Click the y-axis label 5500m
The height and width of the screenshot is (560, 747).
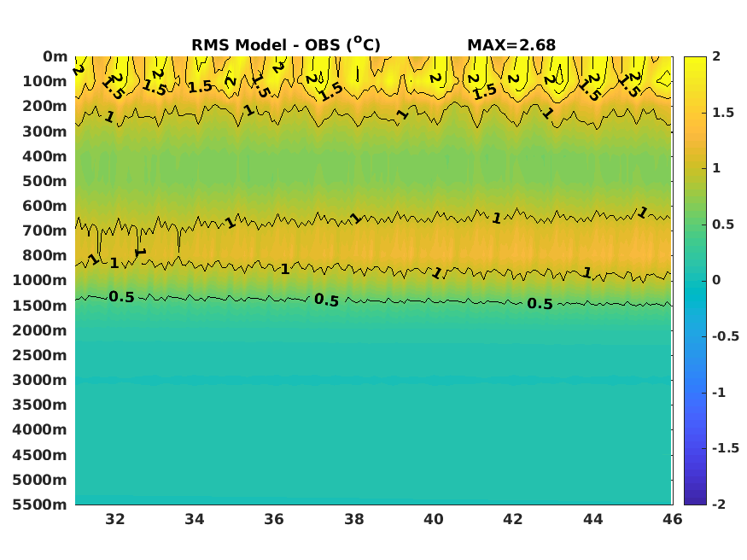tap(40, 505)
